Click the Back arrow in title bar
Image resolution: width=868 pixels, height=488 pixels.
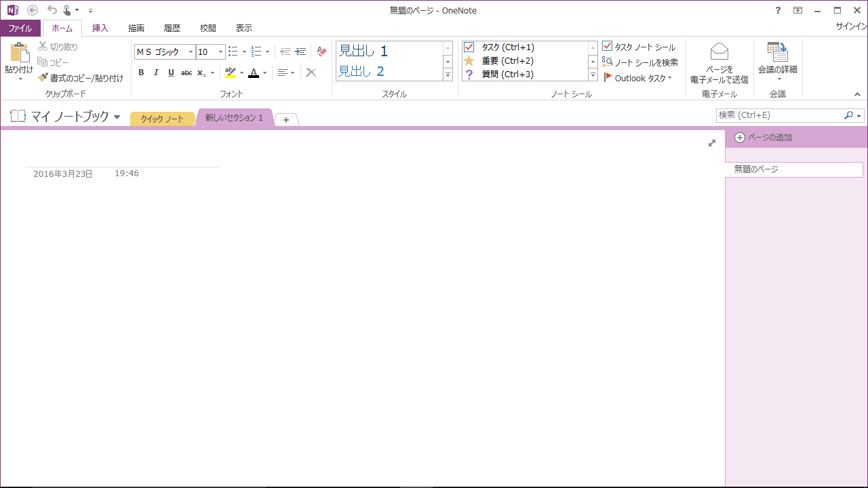pos(33,10)
